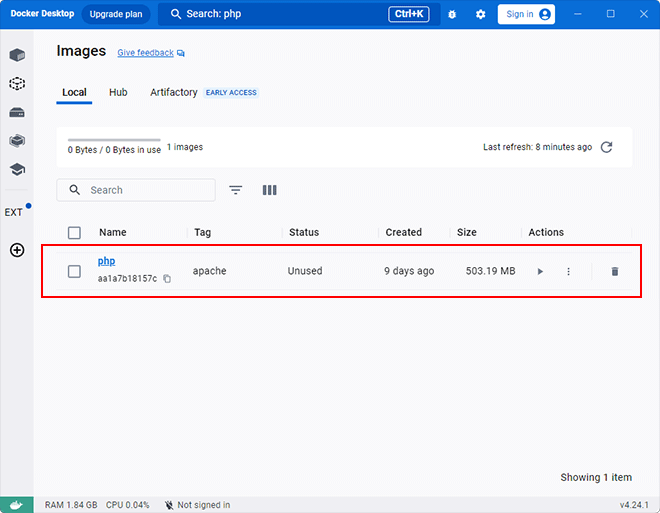The width and height of the screenshot is (660, 513).
Task: Open the Dev Environments sidebar icon
Action: 17,141
